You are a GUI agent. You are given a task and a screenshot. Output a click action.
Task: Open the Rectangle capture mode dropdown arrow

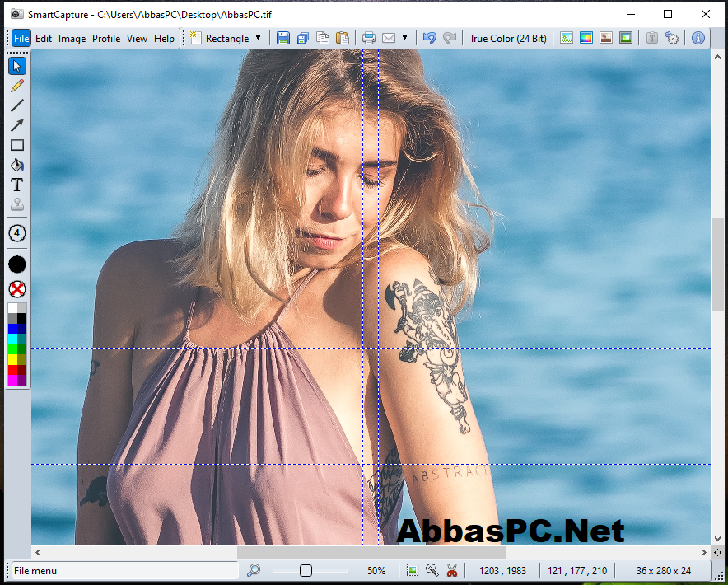258,38
